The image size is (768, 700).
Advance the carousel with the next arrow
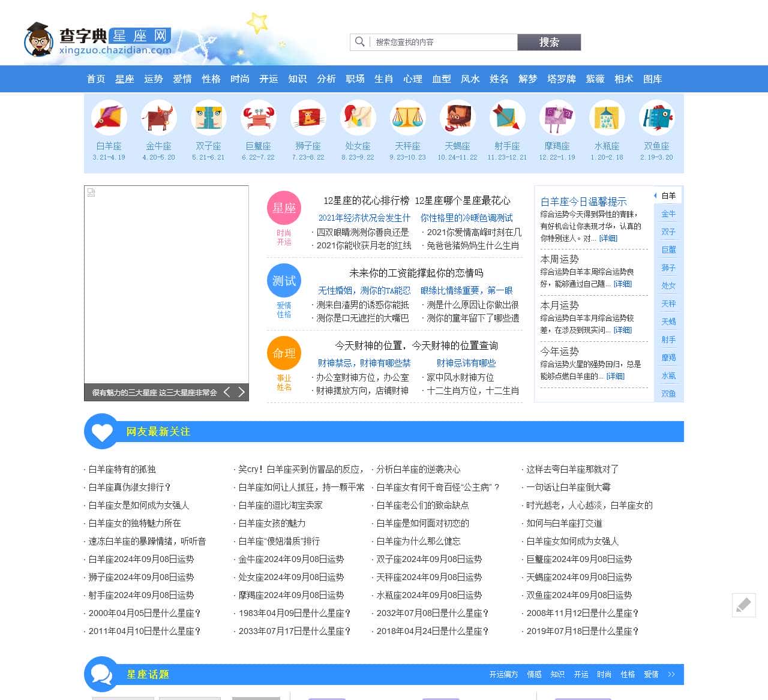point(242,392)
